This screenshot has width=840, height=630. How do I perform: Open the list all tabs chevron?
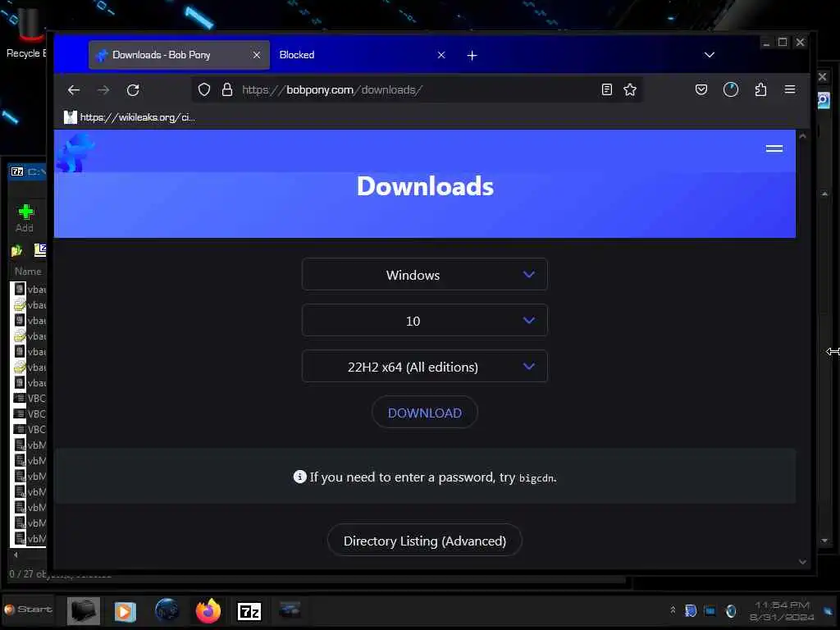coord(710,55)
